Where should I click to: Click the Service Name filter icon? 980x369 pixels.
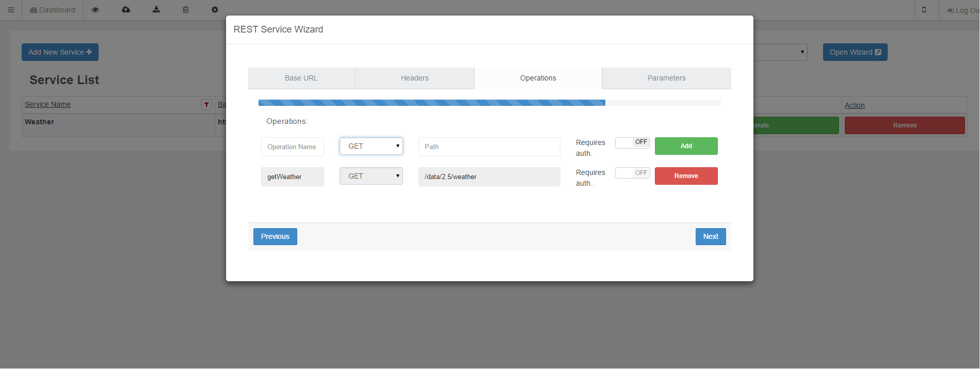tap(206, 105)
